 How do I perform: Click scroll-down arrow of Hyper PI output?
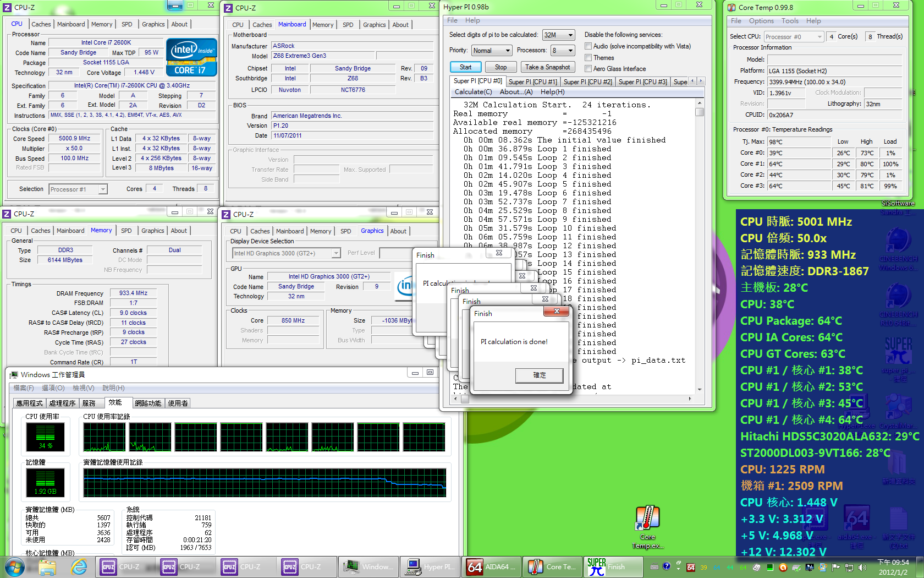[700, 390]
